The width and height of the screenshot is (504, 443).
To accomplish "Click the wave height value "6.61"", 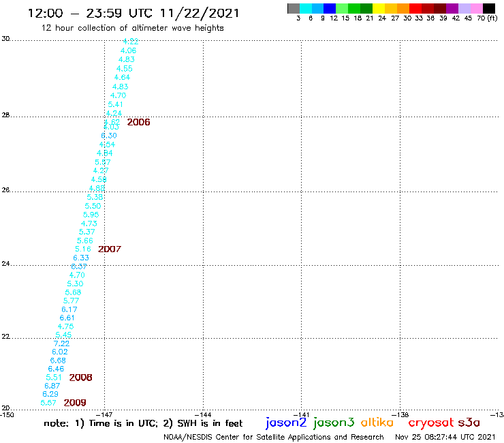I will [67, 318].
